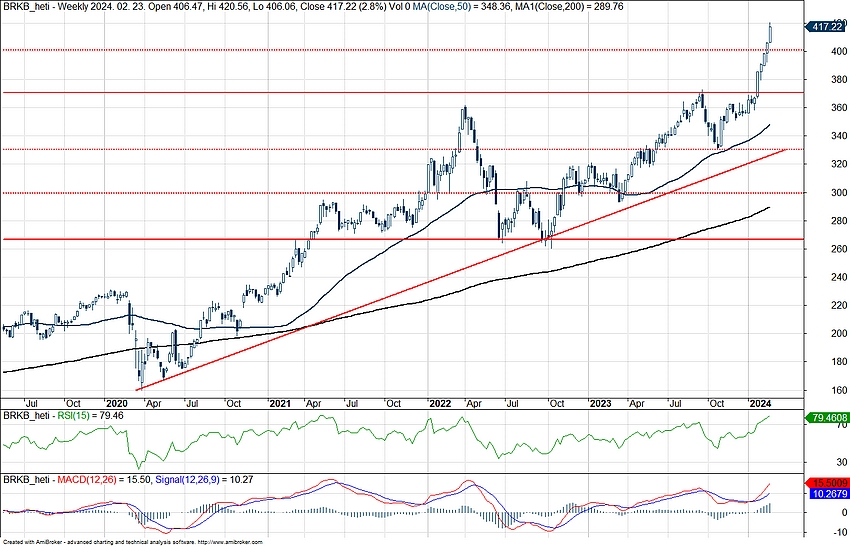Click the 200 price axis label
The height and width of the screenshot is (546, 850).
click(840, 334)
